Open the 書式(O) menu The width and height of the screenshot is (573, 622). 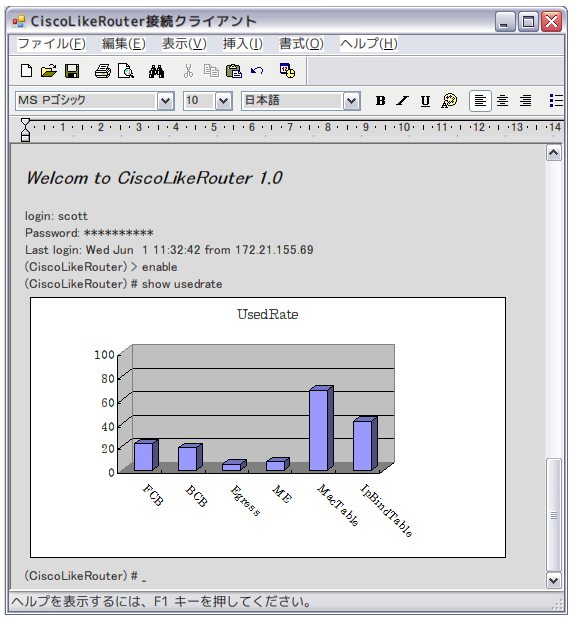301,44
